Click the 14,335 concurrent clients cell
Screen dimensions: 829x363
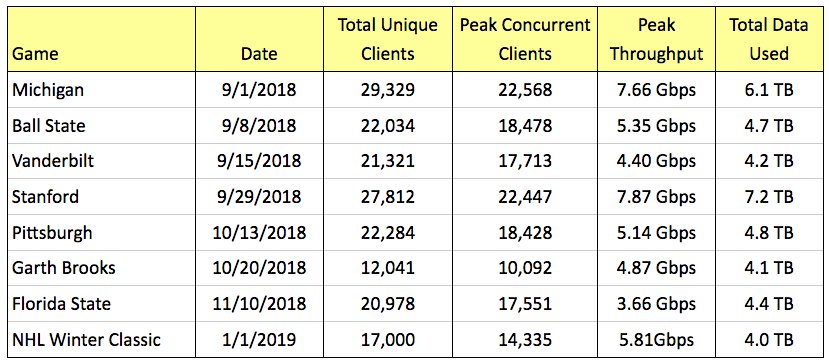pos(525,339)
